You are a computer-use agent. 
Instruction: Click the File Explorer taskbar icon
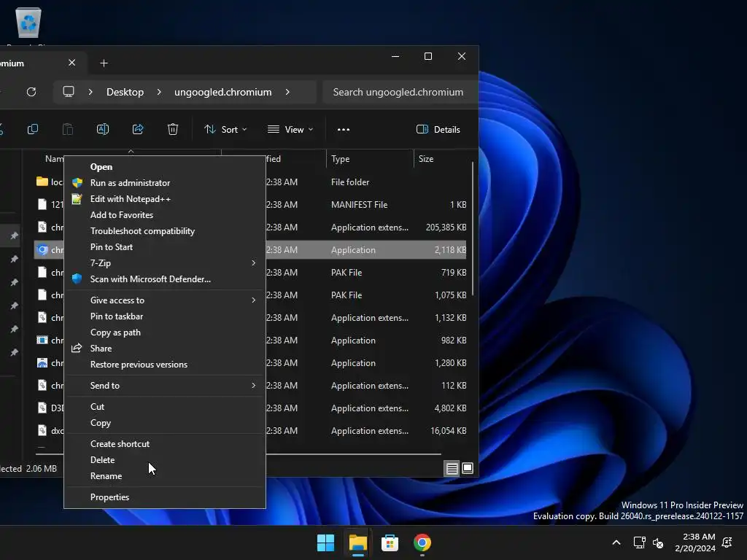357,542
